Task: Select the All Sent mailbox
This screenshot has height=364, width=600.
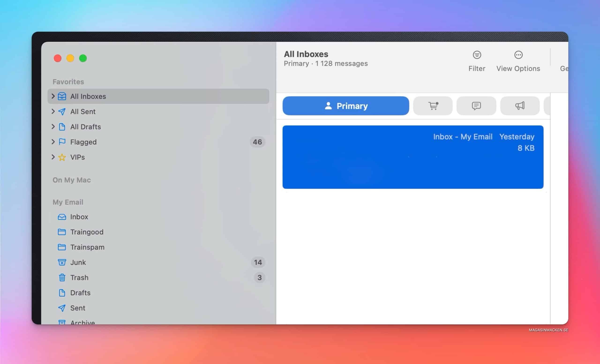Action: click(158, 112)
